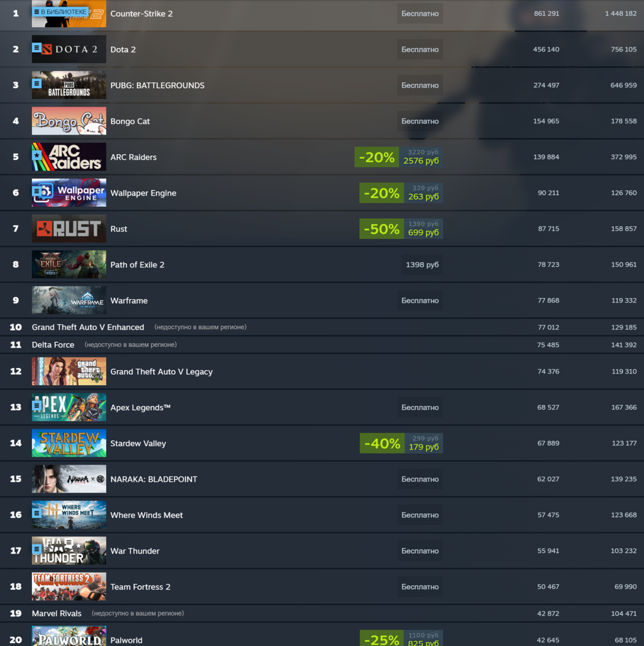Open the Warframe game title link
644x646 pixels.
click(129, 300)
